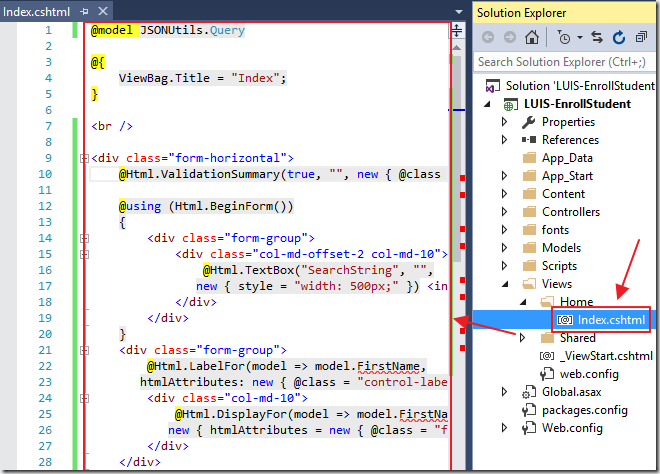Click the Collapse All icon in Solution Explorer
Image resolution: width=660 pixels, height=474 pixels.
click(641, 37)
